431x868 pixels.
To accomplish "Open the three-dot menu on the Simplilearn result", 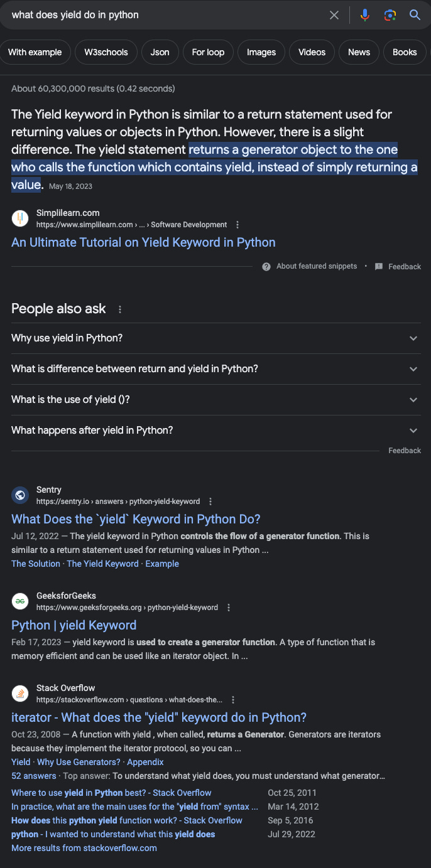I will pos(237,224).
